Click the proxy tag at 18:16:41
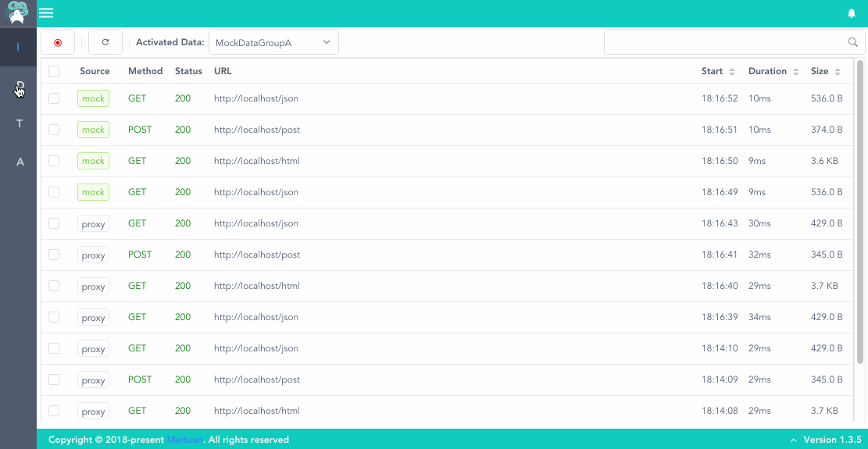The height and width of the screenshot is (449, 868). (93, 255)
